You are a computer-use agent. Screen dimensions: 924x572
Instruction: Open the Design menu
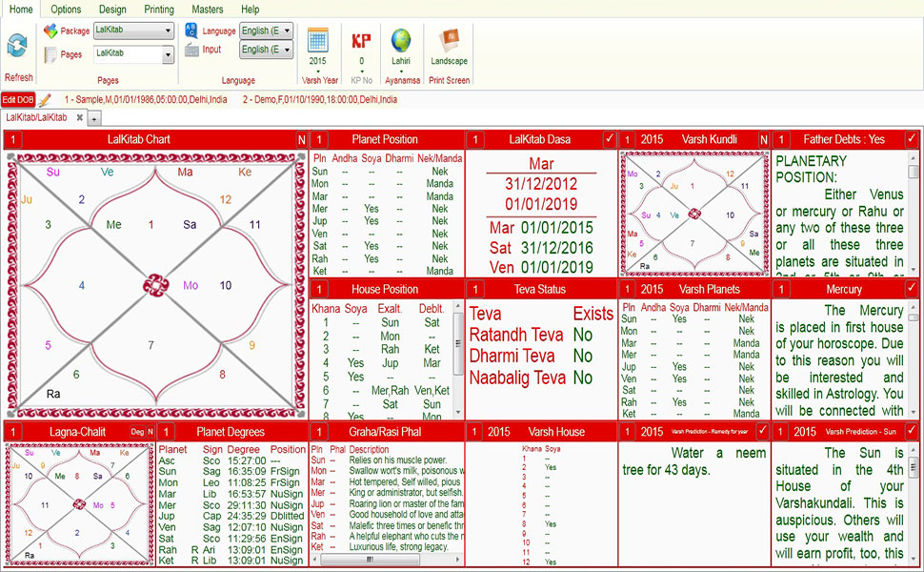click(112, 10)
